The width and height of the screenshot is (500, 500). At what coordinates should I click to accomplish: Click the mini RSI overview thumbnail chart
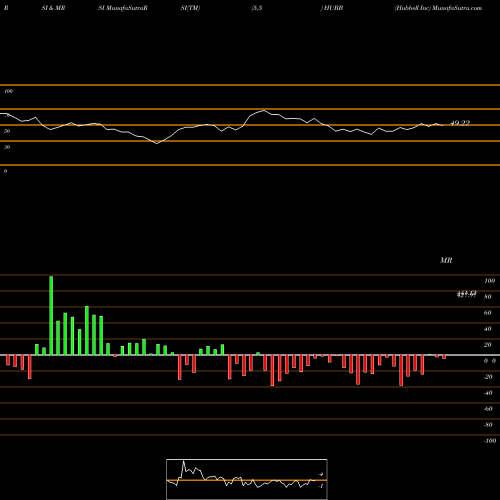coord(247,479)
